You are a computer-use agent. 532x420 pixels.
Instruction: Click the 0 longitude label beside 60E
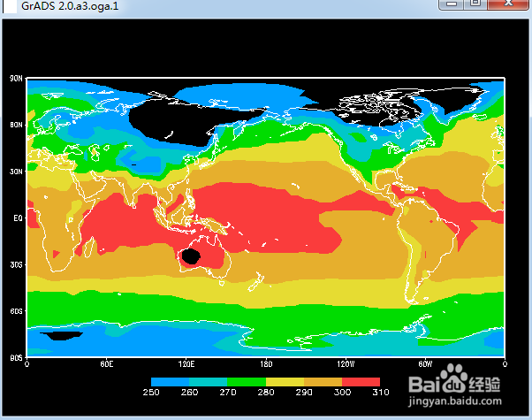tap(27, 364)
